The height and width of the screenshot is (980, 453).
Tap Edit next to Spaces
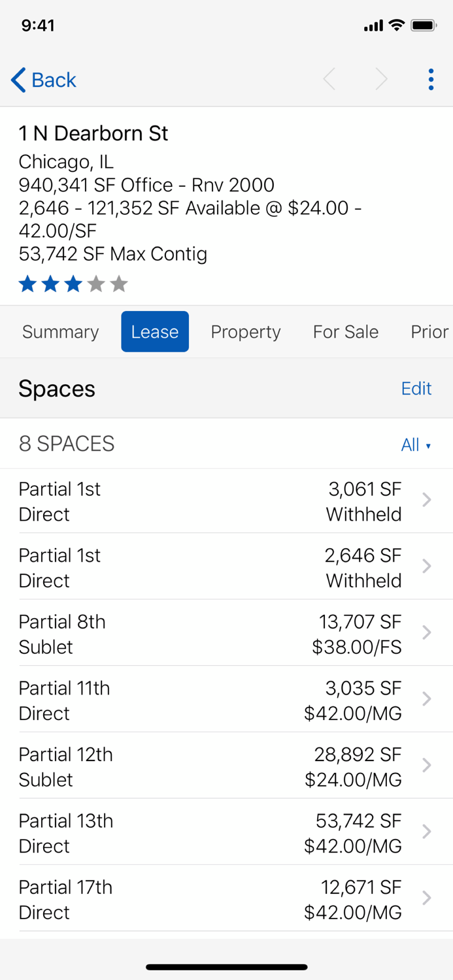click(x=416, y=389)
